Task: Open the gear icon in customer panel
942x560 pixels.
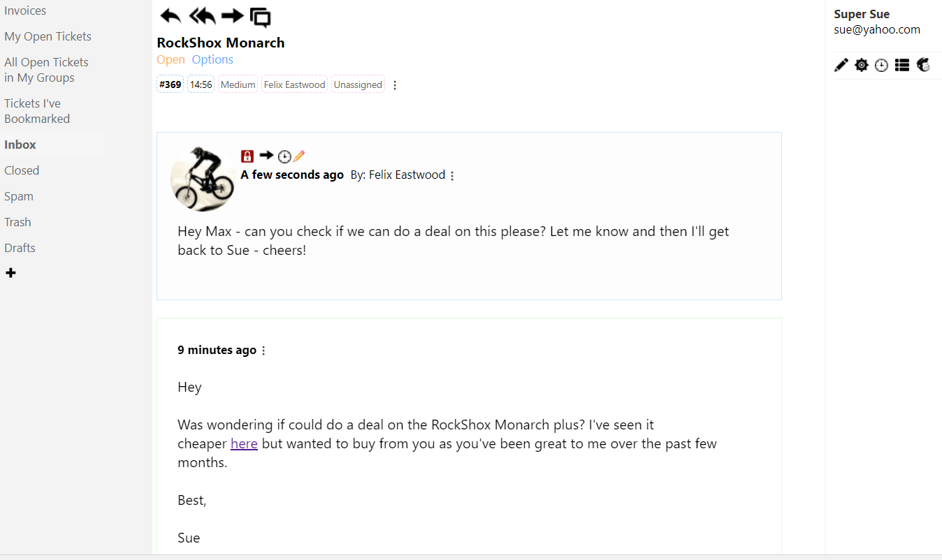Action: coord(862,65)
